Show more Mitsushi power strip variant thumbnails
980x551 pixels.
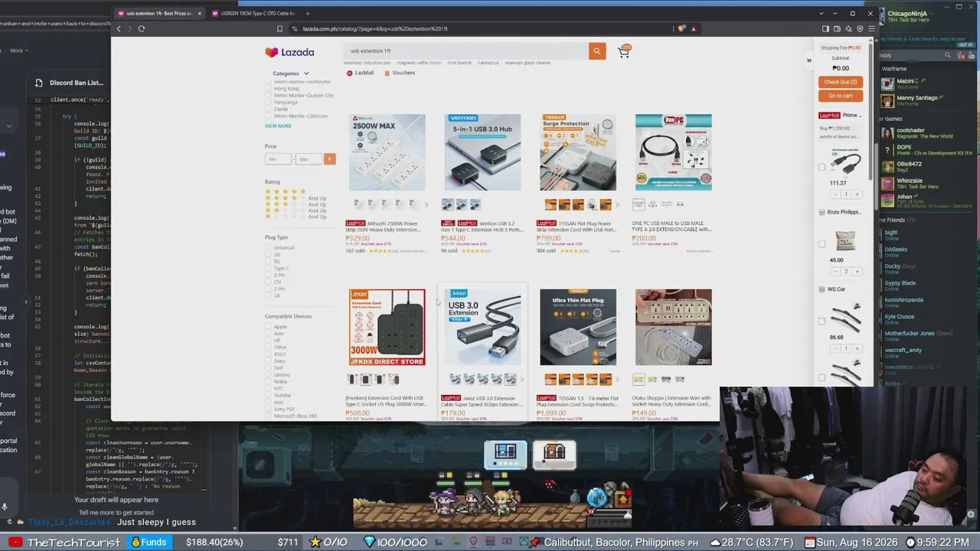tap(426, 204)
